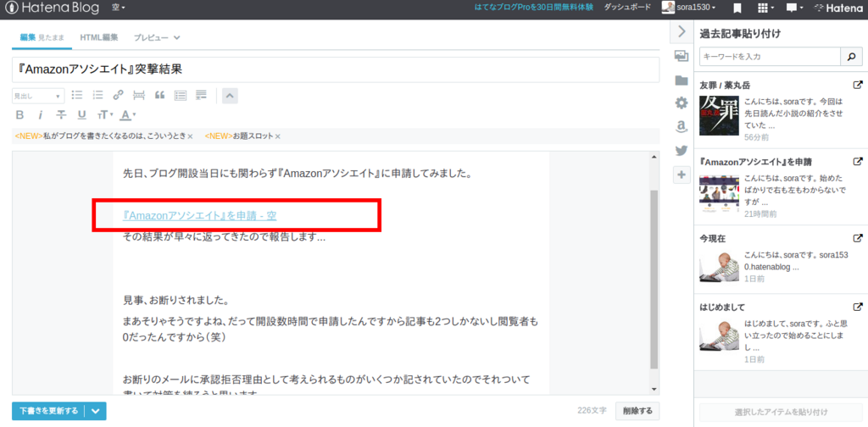Insert a bulleted list
This screenshot has height=427, width=868.
pyautogui.click(x=77, y=95)
